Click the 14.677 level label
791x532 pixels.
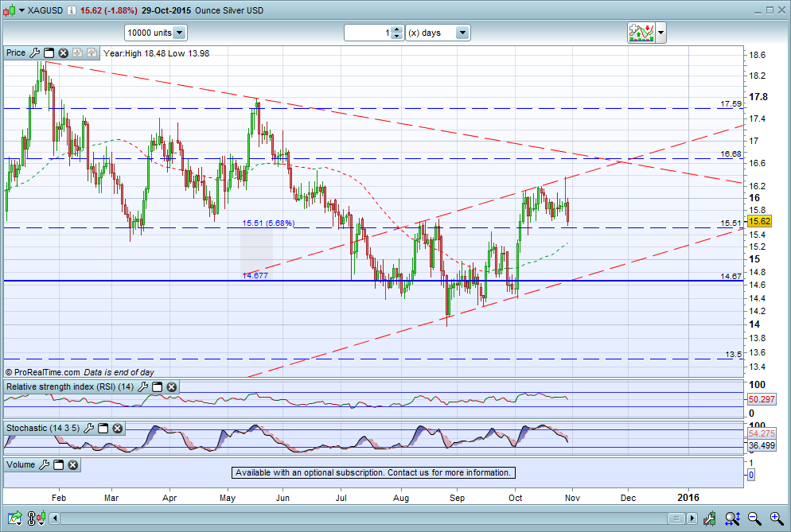tap(255, 276)
